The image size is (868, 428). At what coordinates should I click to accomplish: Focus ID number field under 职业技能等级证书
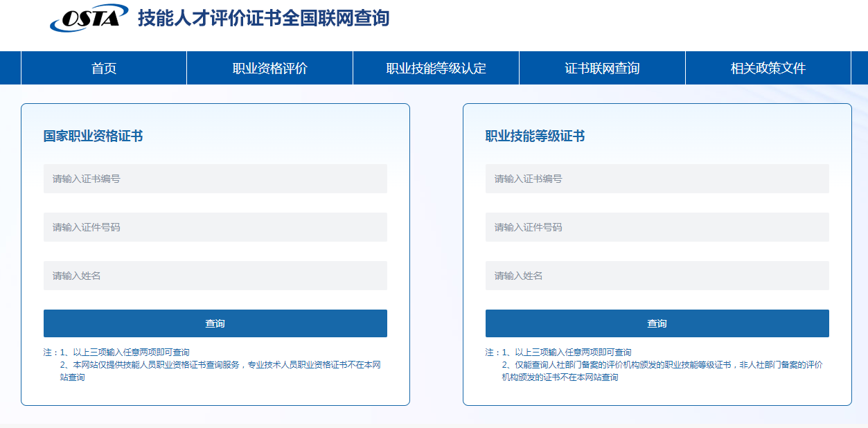(657, 227)
